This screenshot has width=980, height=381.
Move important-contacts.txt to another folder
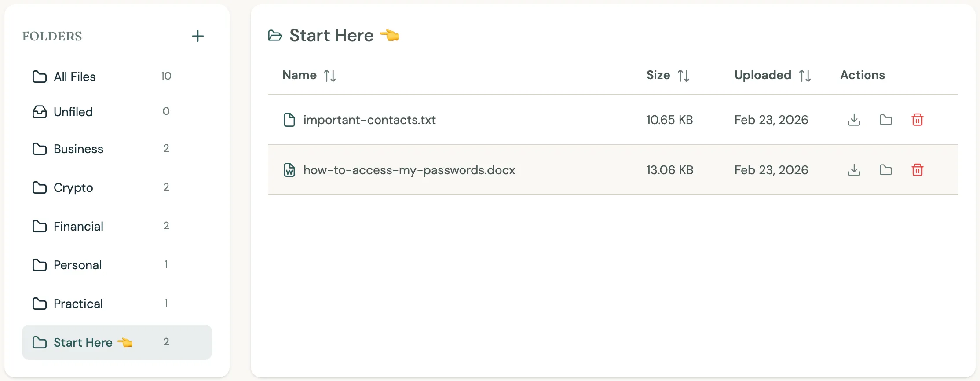point(885,120)
